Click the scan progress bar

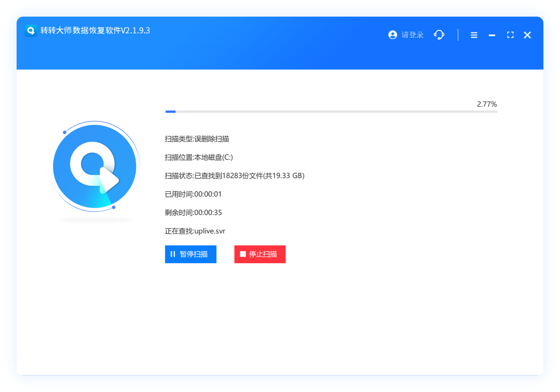click(331, 111)
